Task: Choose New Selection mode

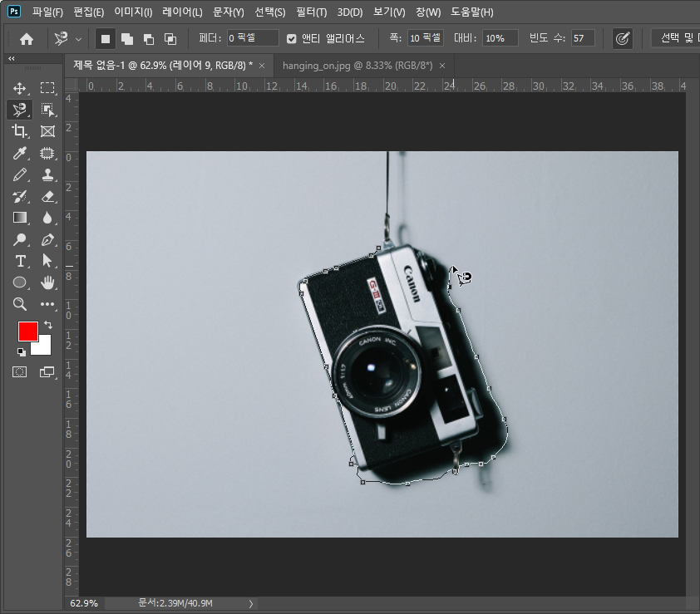Action: coord(106,39)
